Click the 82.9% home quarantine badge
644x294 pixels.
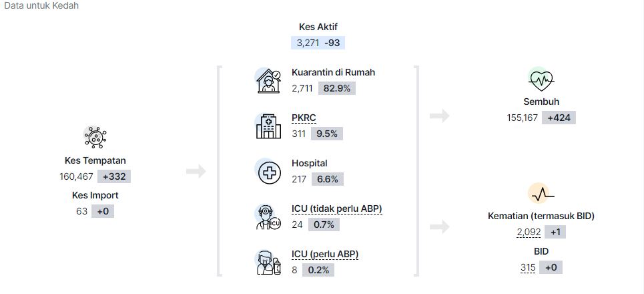(x=337, y=88)
